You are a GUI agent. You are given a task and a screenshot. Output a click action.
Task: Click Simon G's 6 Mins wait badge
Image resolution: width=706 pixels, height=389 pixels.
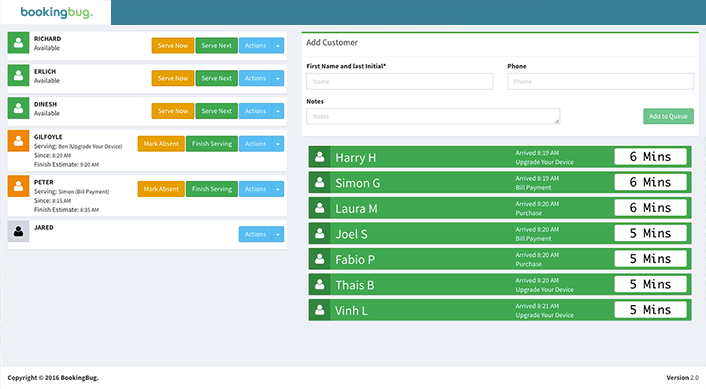pos(650,182)
